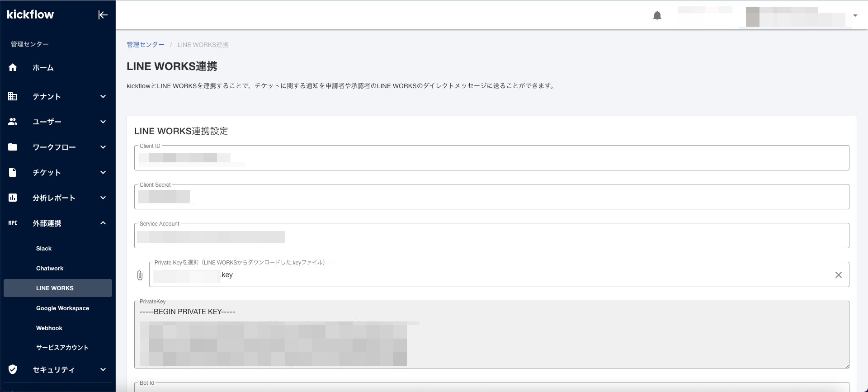
Task: Expand the ユーザー section chevron
Action: coord(103,122)
